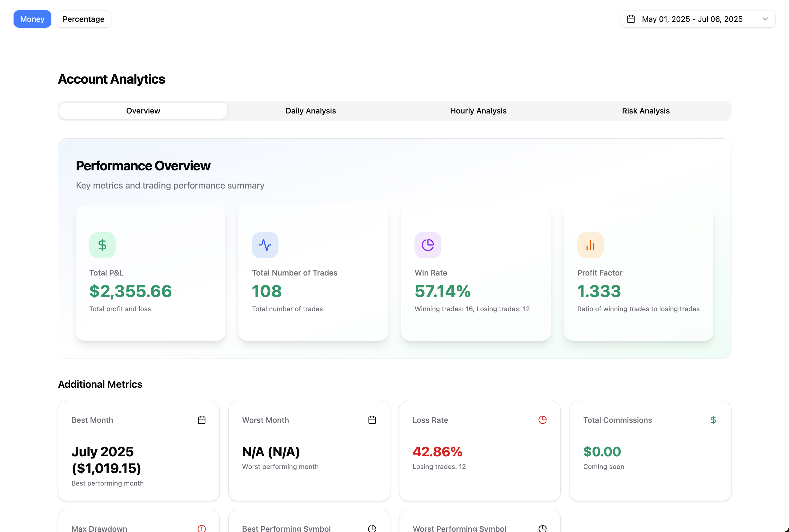Click the blue activity Trades icon
The image size is (789, 532).
[x=265, y=244]
